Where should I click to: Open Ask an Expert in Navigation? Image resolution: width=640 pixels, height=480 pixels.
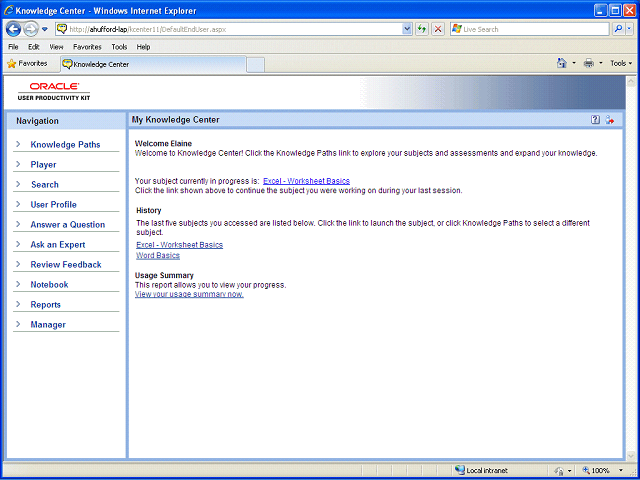58,244
